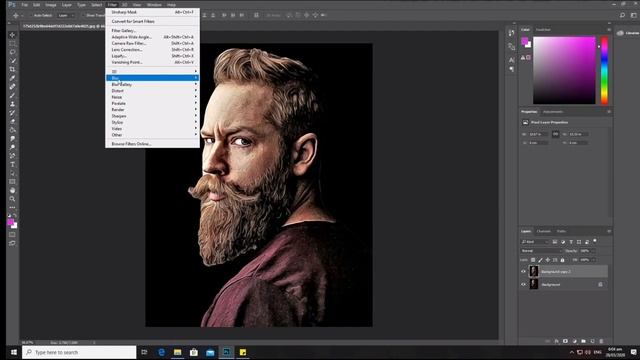Click the Create new layer icon

(x=592, y=341)
